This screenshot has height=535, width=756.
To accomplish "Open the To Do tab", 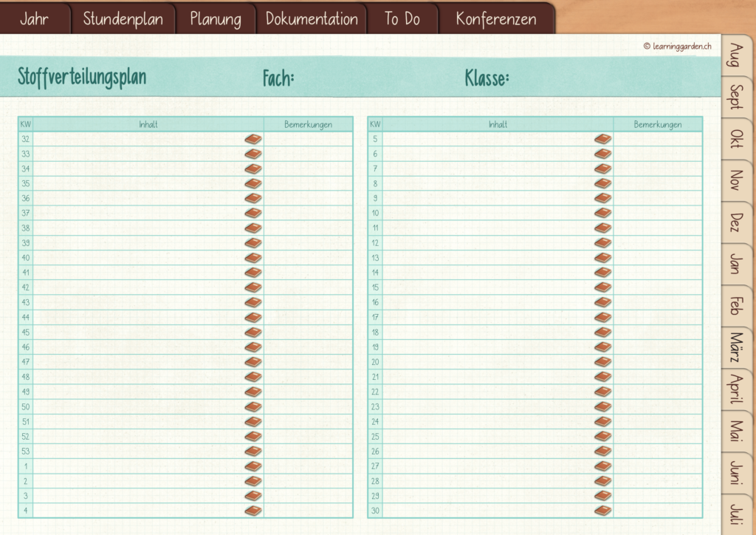I will point(402,18).
